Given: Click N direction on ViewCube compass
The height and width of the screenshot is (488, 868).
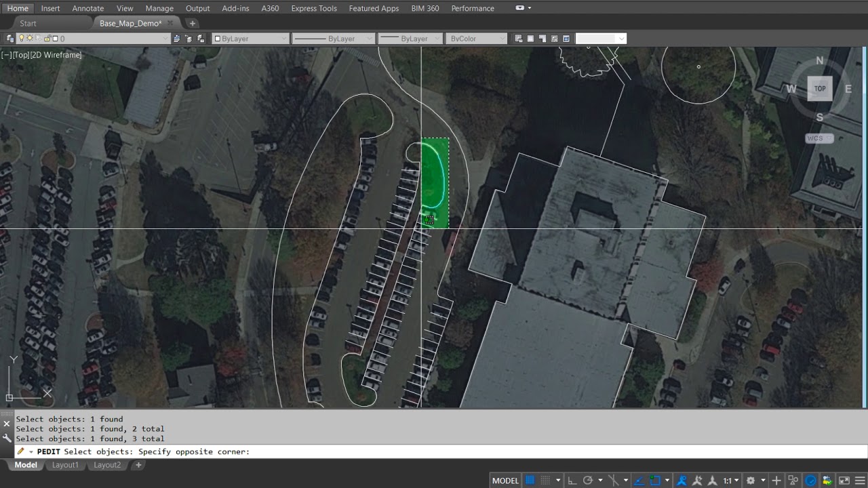Looking at the screenshot, I should coord(819,61).
